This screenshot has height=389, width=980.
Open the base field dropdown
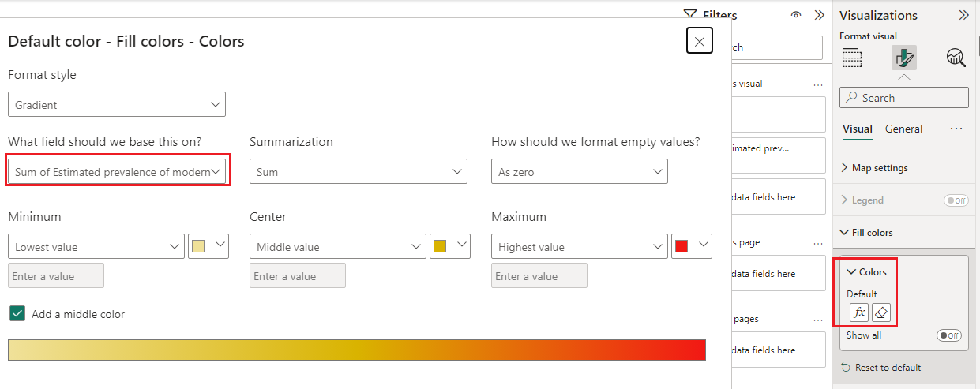click(x=117, y=171)
